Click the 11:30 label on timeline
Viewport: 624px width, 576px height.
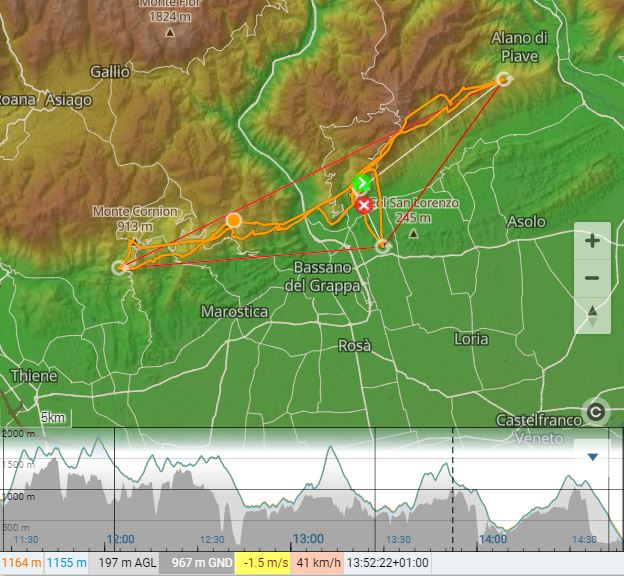26,539
